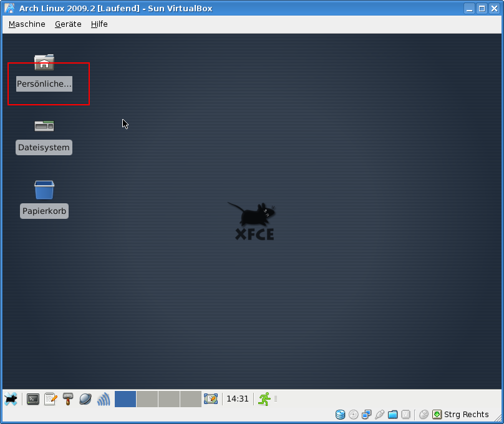Click the green running man logout icon

264,399
